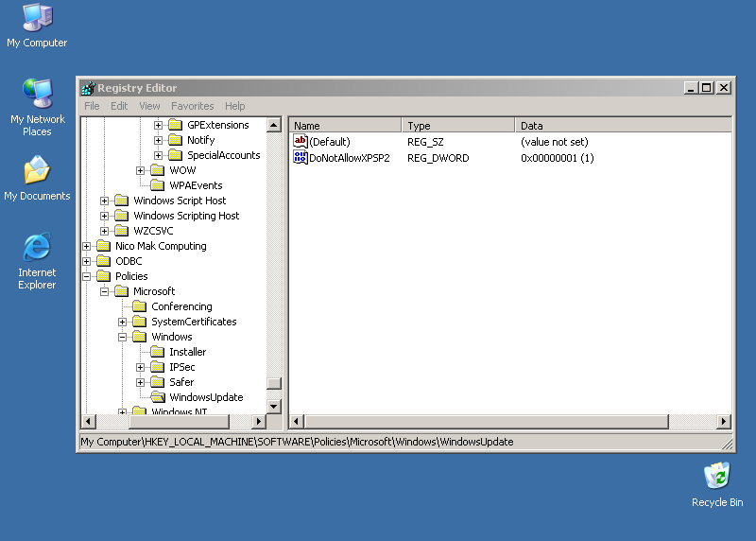Open the View menu

[x=149, y=106]
